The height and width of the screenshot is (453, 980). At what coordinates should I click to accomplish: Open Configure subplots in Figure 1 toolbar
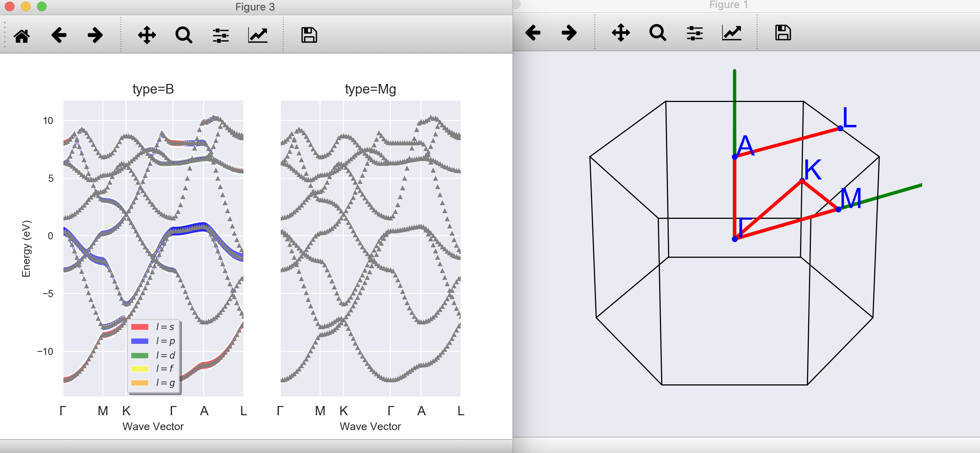(x=694, y=33)
